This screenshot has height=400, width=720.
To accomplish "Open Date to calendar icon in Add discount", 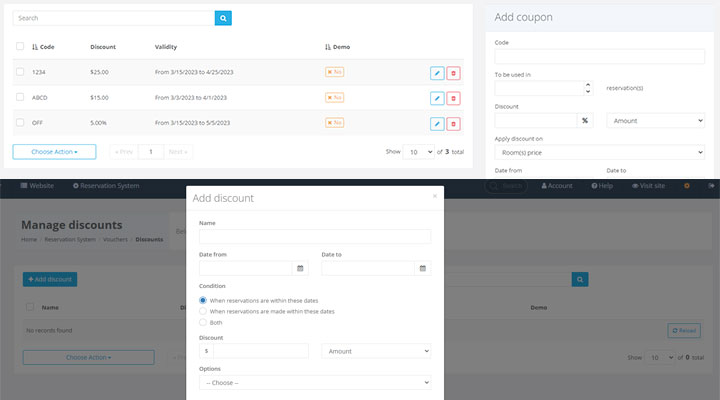I will point(422,268).
